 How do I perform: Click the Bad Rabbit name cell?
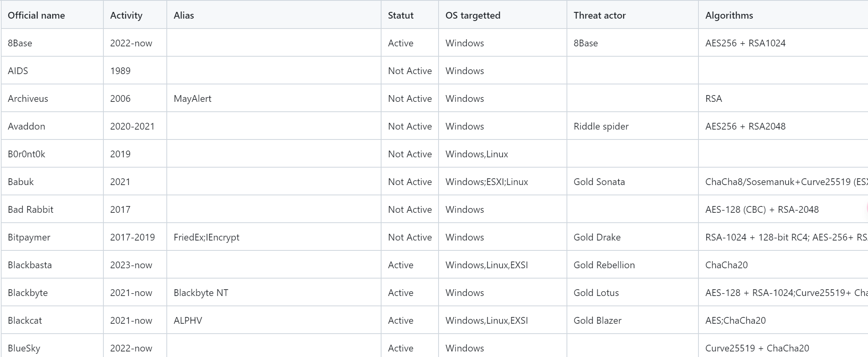[31, 210]
